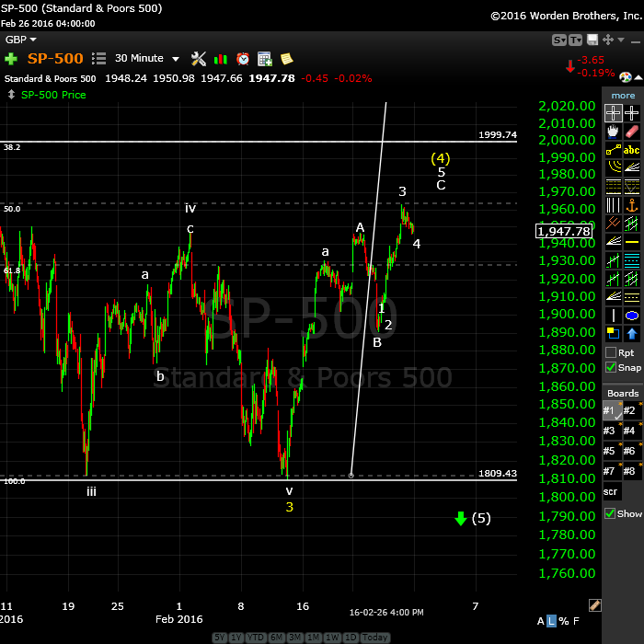
Task: Set the chart range to 1M
Action: pyautogui.click(x=313, y=638)
